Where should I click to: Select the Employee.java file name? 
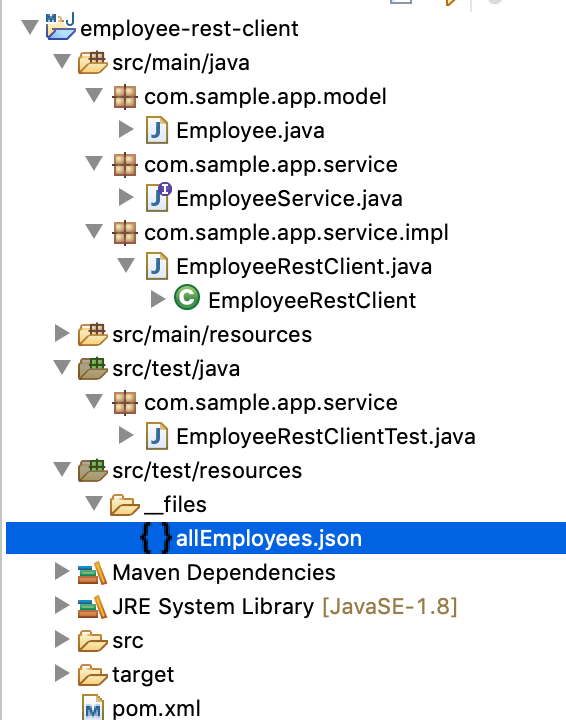click(250, 131)
